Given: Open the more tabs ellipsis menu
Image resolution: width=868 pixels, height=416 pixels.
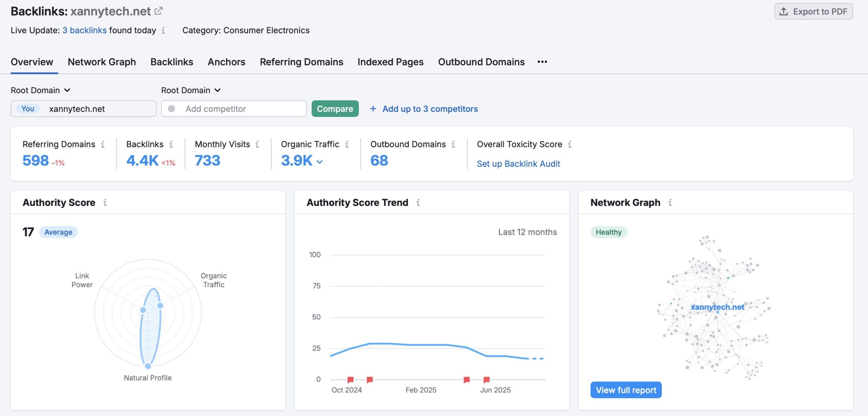Looking at the screenshot, I should 542,62.
